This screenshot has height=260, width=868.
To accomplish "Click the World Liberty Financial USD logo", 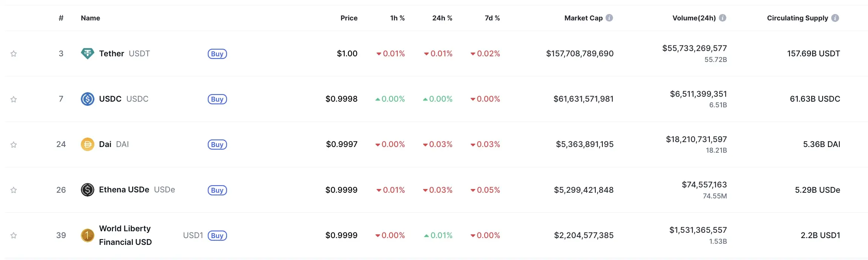I will (88, 235).
